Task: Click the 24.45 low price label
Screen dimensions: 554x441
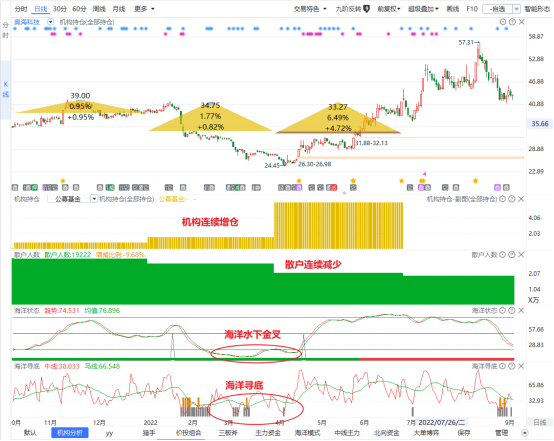Action: (272, 165)
